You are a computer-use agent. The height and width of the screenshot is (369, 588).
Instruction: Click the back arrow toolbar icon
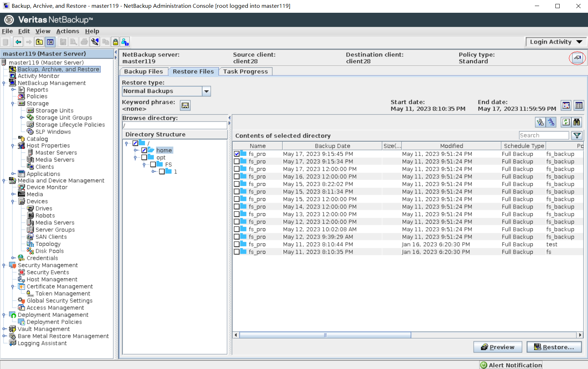pos(18,42)
